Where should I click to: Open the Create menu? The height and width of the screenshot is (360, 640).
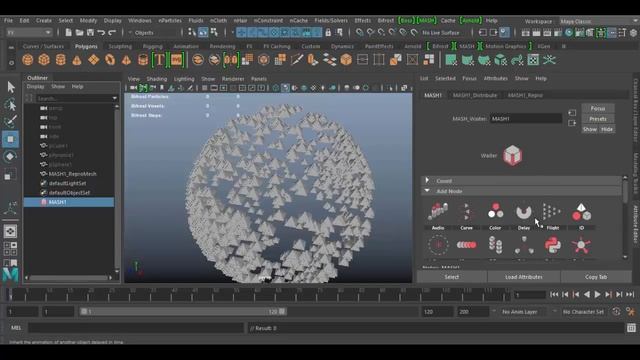coord(44,20)
